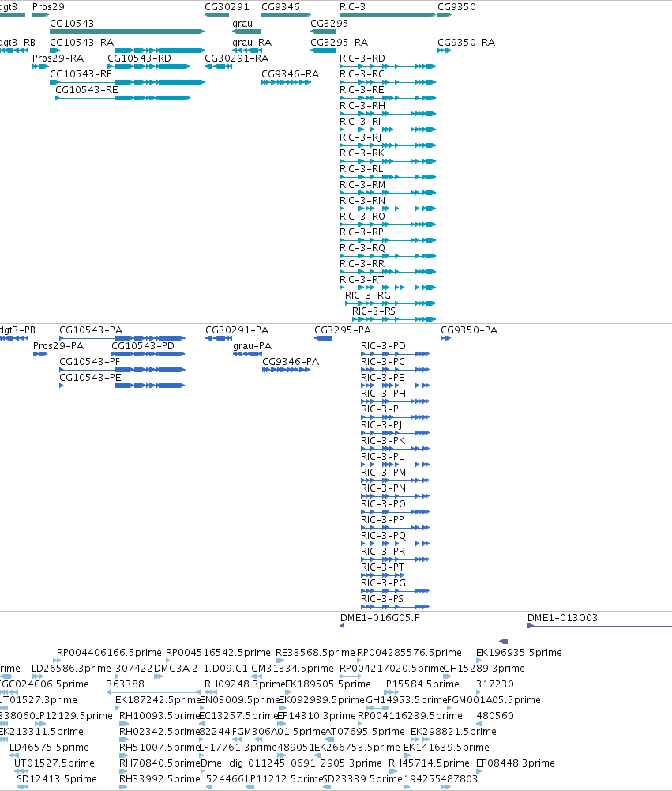Viewport: 672px width, 791px height.
Task: Select EST RP004285576.5prime
Action: (409, 653)
